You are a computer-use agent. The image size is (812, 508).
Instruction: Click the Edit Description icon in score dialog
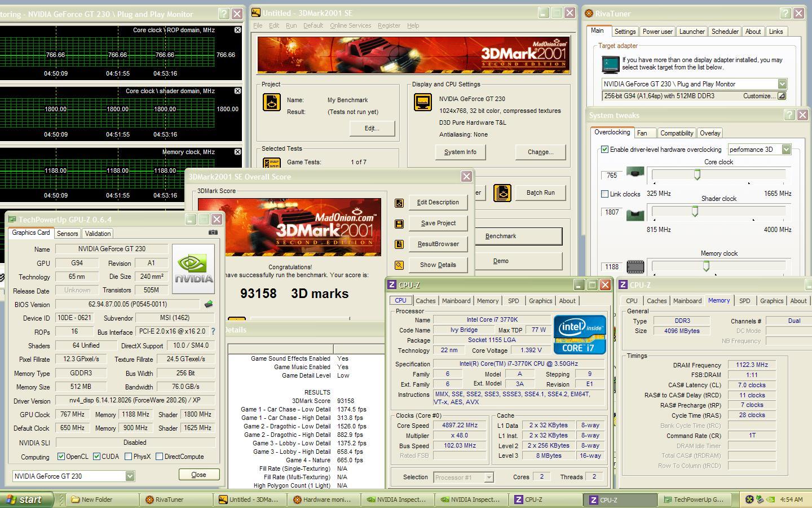coord(399,203)
